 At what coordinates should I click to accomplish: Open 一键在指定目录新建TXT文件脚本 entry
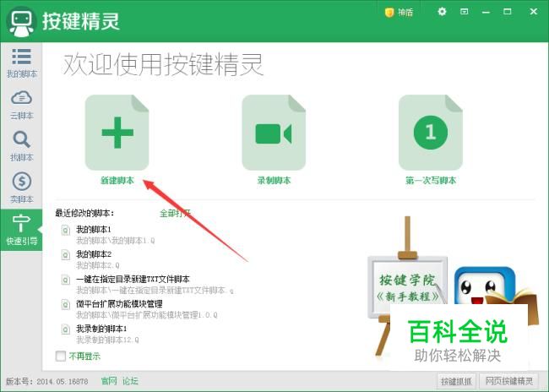(x=133, y=279)
